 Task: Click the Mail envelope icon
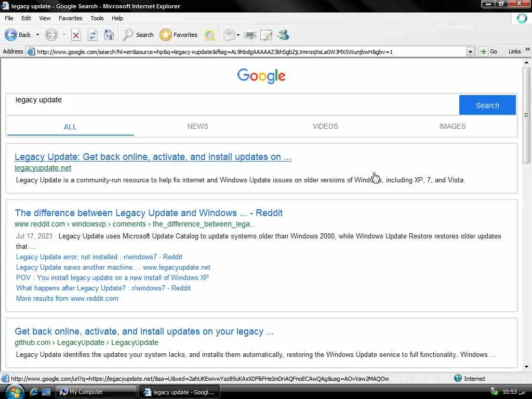point(229,35)
